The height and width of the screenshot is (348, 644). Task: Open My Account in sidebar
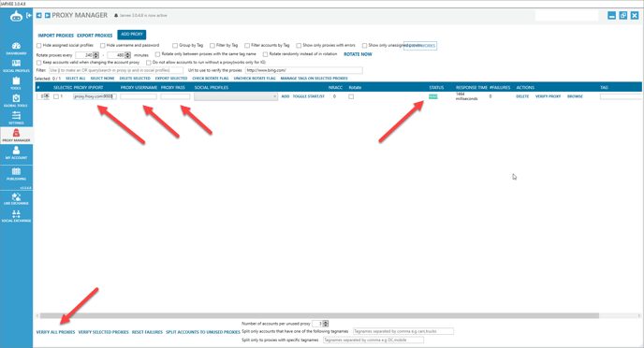16,152
